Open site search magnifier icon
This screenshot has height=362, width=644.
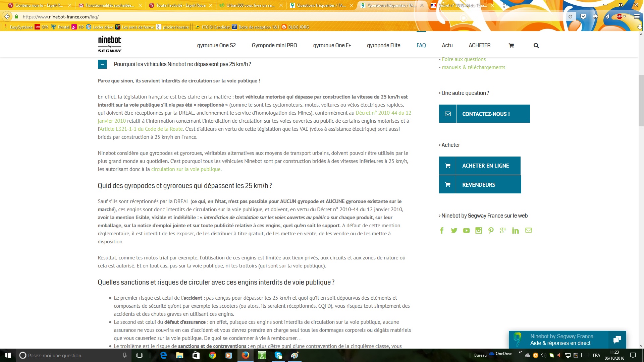click(536, 46)
